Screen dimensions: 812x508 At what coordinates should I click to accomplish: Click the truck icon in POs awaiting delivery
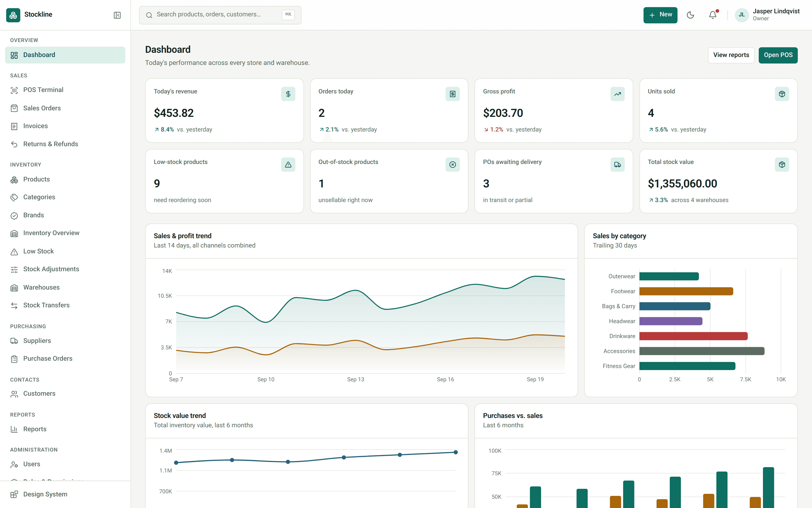tap(617, 165)
